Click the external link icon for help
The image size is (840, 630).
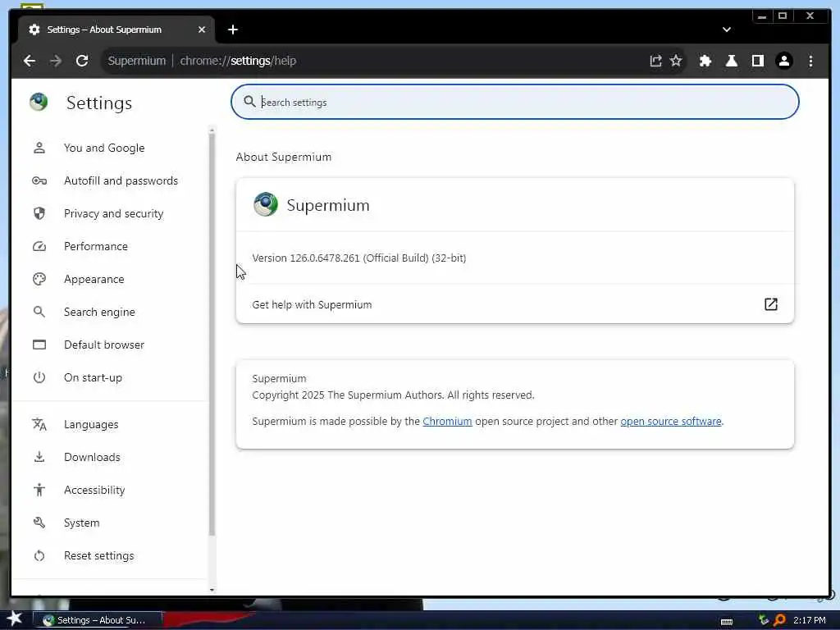(x=770, y=304)
